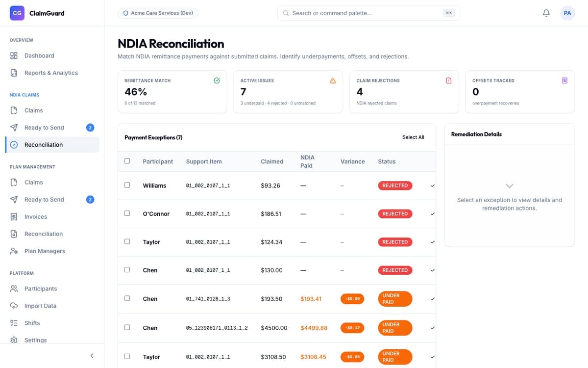Viewport: 588px width, 368px height.
Task: Click the NDIA Ready to Send badge 2
Action: (90, 128)
